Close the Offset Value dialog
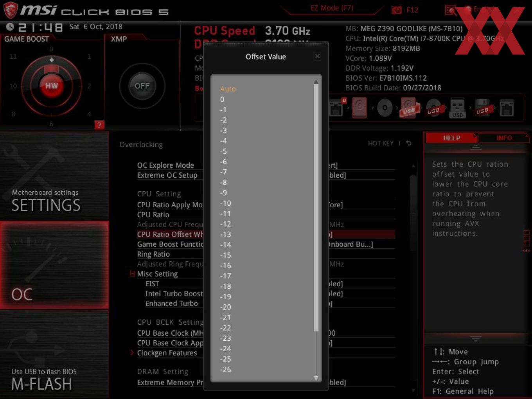Image resolution: width=532 pixels, height=399 pixels. pos(317,56)
